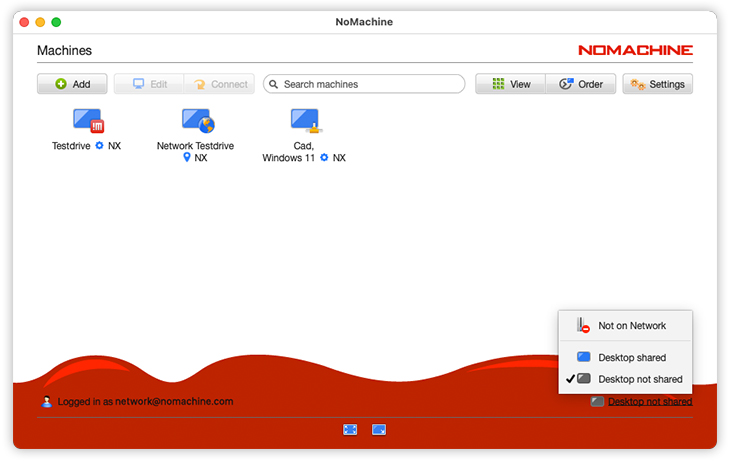Open the View layout dropdown
The height and width of the screenshot is (461, 730).
click(x=510, y=84)
